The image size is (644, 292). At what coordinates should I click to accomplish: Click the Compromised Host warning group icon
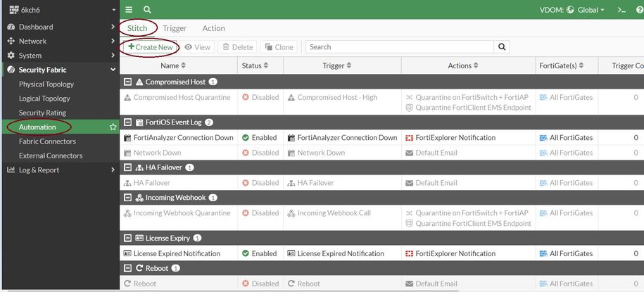[x=139, y=82]
